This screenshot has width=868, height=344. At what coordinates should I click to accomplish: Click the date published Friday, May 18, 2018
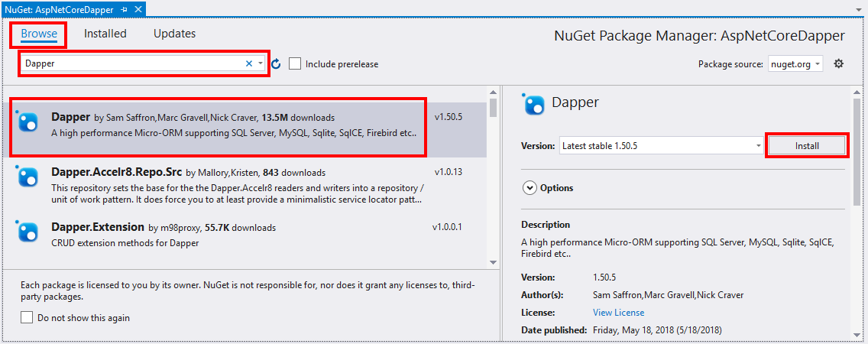tap(658, 330)
